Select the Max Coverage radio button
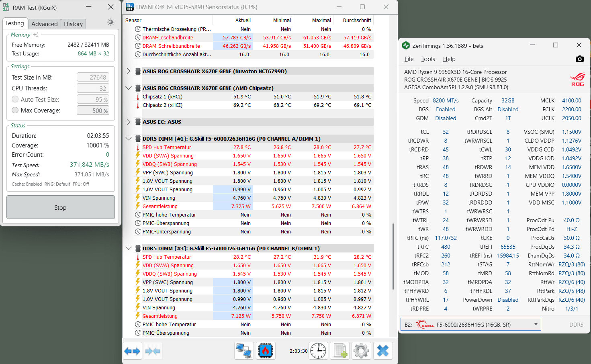591x364 pixels. click(15, 110)
